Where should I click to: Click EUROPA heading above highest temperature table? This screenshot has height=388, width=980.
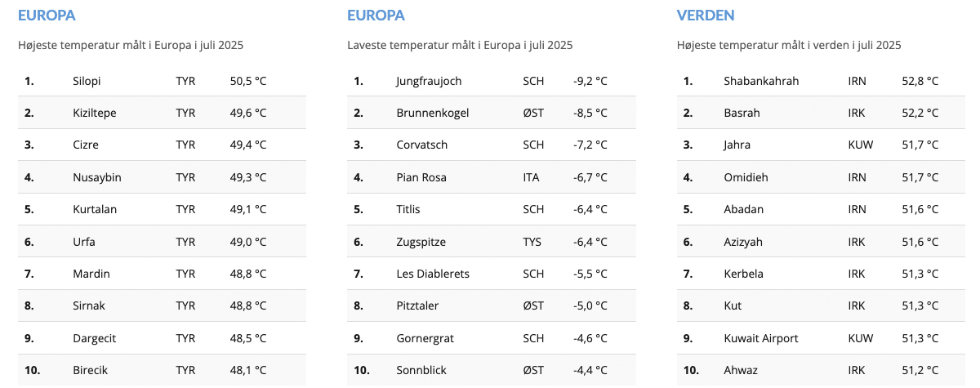pos(47,16)
